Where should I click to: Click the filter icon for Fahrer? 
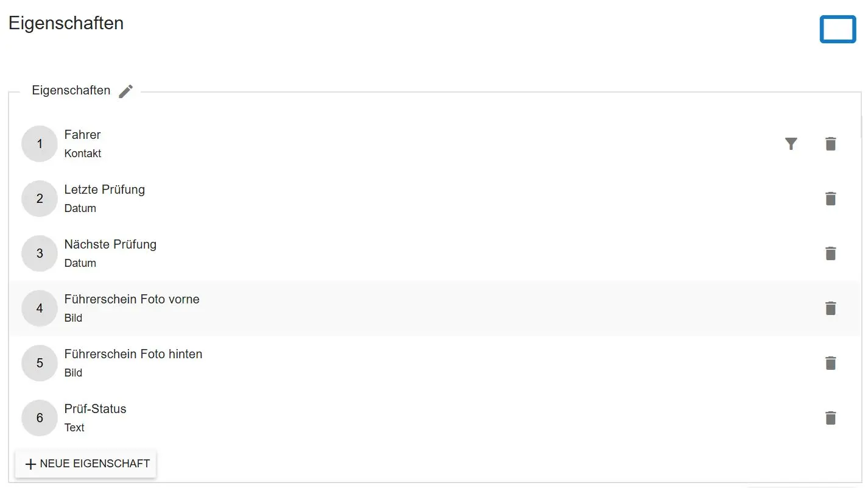tap(791, 144)
